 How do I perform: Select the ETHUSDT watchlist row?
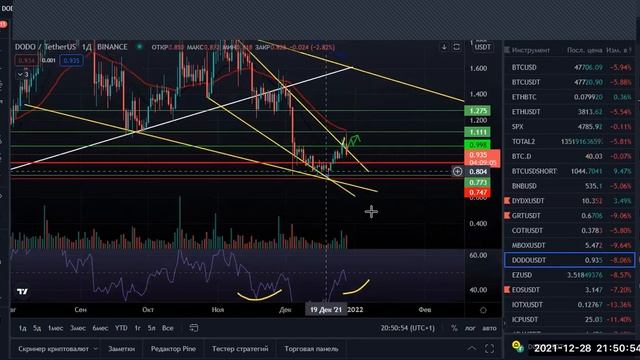(x=570, y=111)
